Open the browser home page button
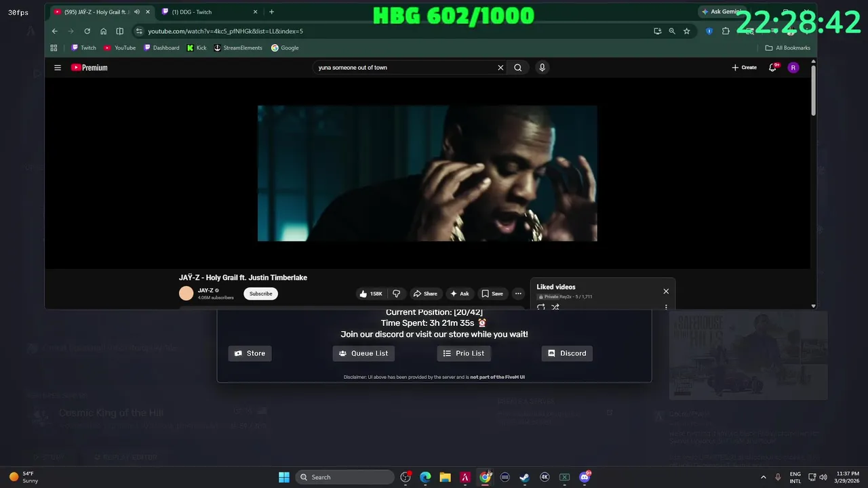The image size is (868, 488). pyautogui.click(x=103, y=31)
